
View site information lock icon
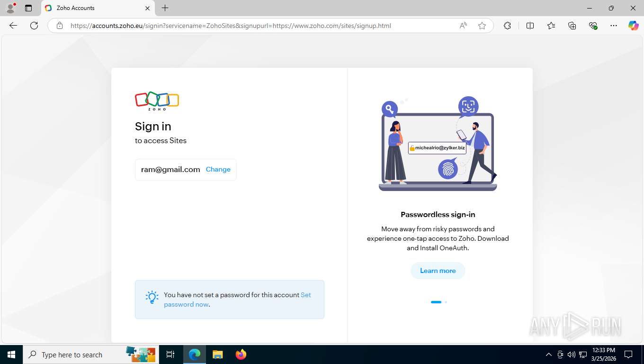[x=60, y=26]
